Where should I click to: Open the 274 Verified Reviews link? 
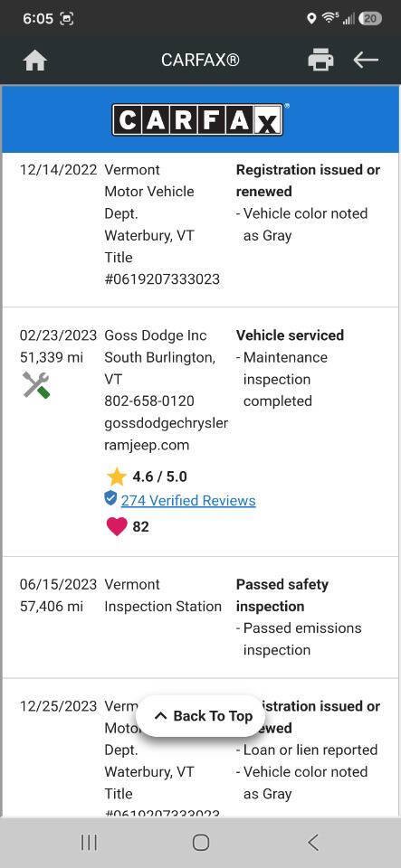[188, 500]
